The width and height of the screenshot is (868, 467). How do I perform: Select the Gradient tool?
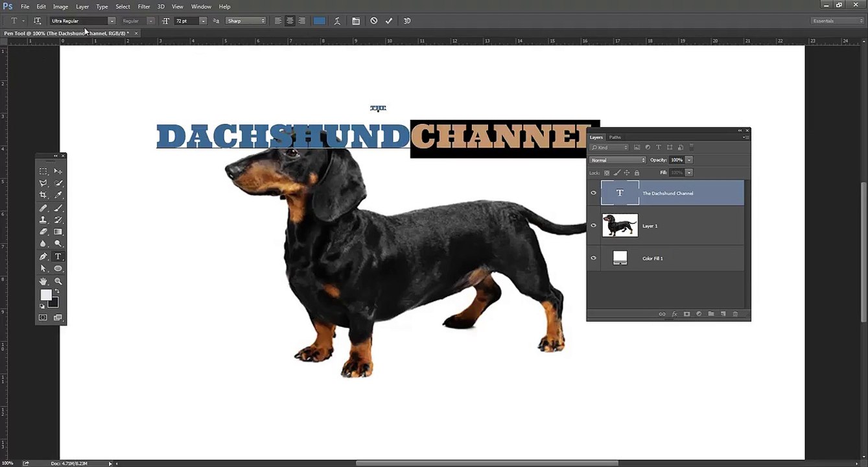pos(58,232)
